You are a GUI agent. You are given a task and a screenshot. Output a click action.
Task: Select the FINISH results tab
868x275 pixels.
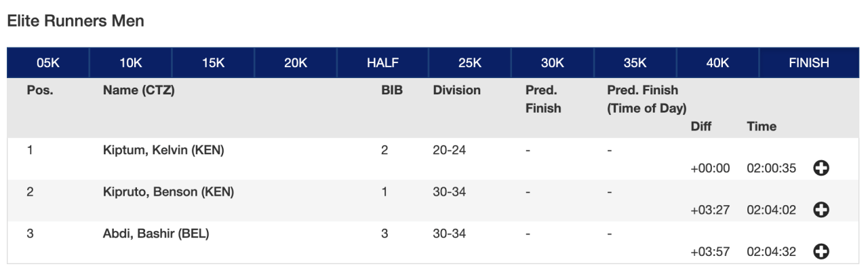pos(808,63)
